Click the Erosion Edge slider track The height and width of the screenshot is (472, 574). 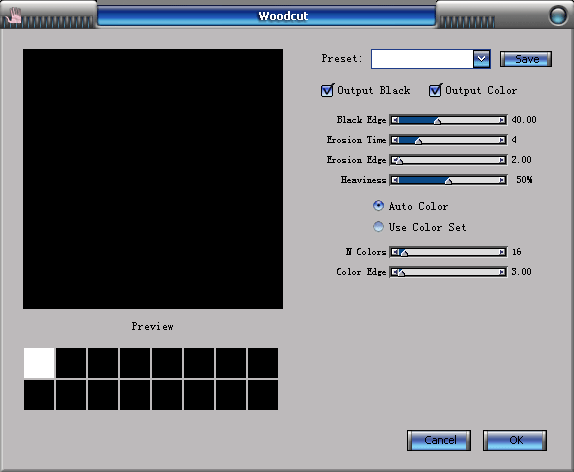(x=448, y=160)
